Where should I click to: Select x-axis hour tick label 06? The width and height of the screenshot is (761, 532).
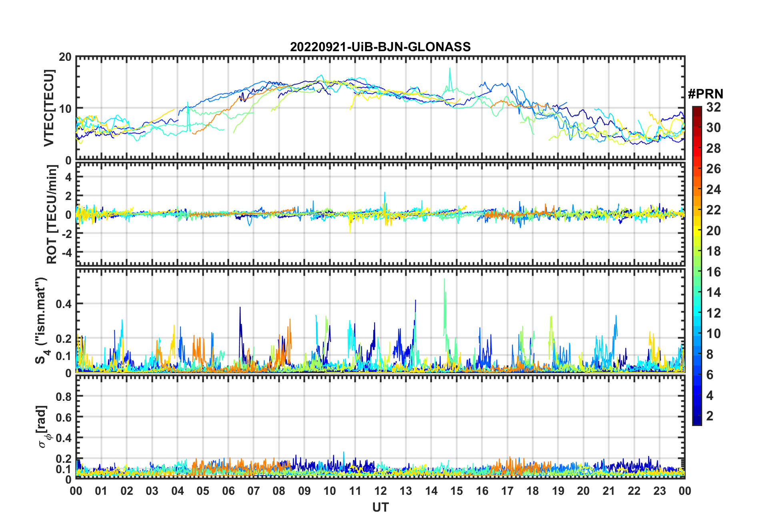point(228,491)
